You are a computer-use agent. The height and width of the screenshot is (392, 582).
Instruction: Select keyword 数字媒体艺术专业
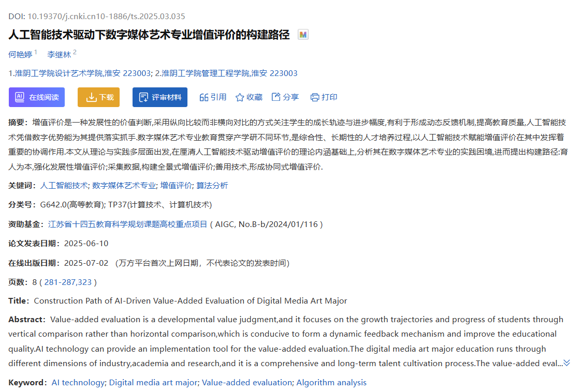(x=124, y=185)
